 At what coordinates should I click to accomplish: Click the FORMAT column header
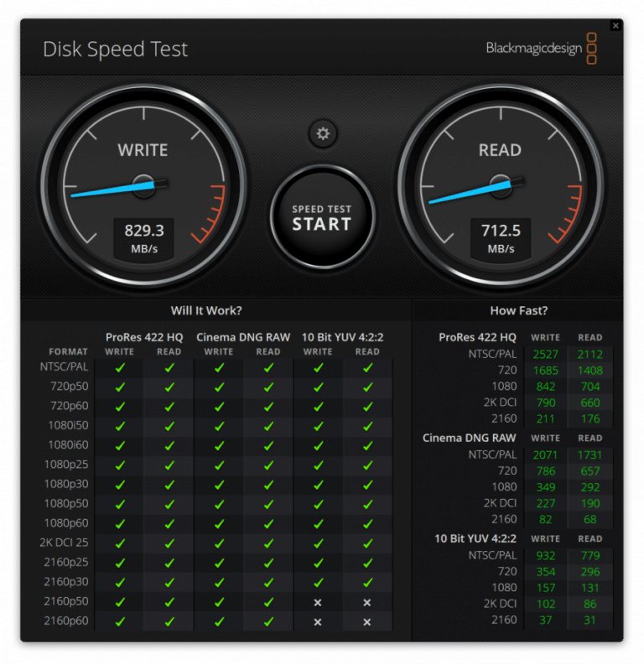click(x=68, y=351)
